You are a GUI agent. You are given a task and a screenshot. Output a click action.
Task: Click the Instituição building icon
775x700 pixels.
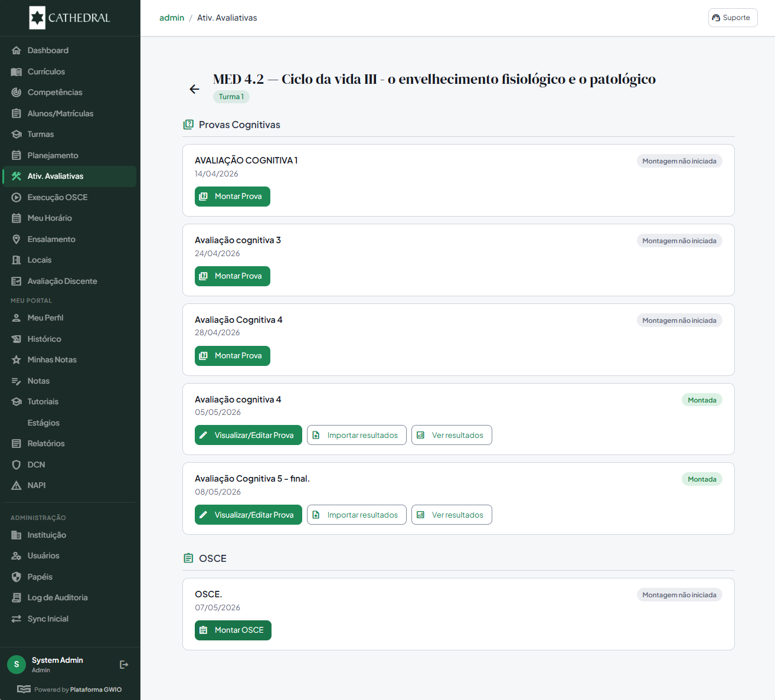point(17,535)
